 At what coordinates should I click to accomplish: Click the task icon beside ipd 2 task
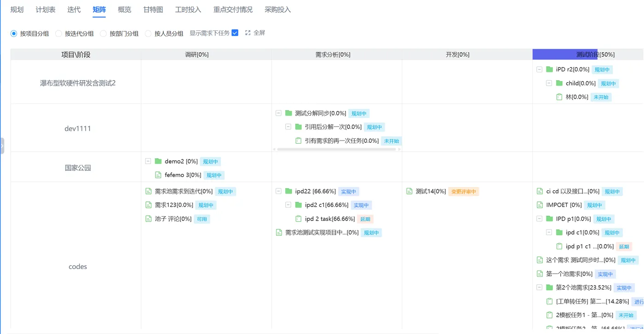299,219
